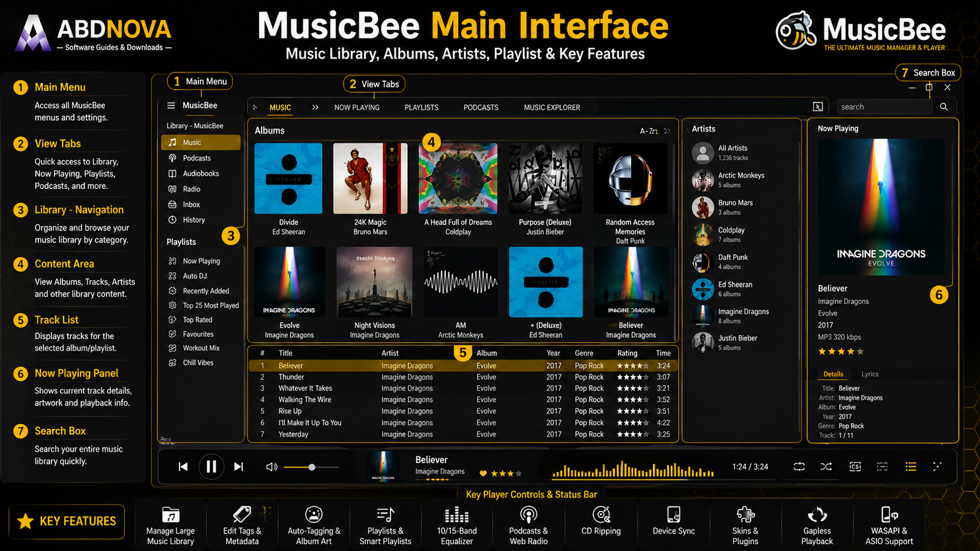Screen dimensions: 980x551
Task: Set star rating in the player bar
Action: [x=506, y=473]
